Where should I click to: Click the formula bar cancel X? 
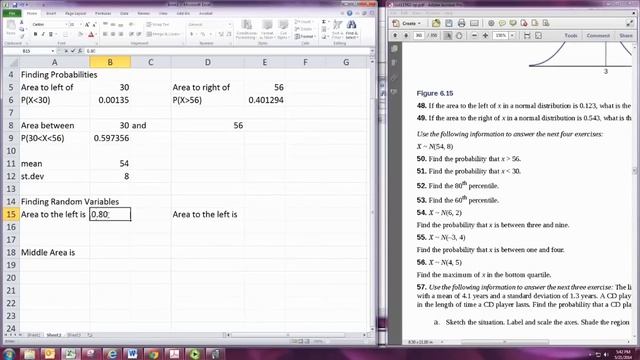click(x=66, y=51)
